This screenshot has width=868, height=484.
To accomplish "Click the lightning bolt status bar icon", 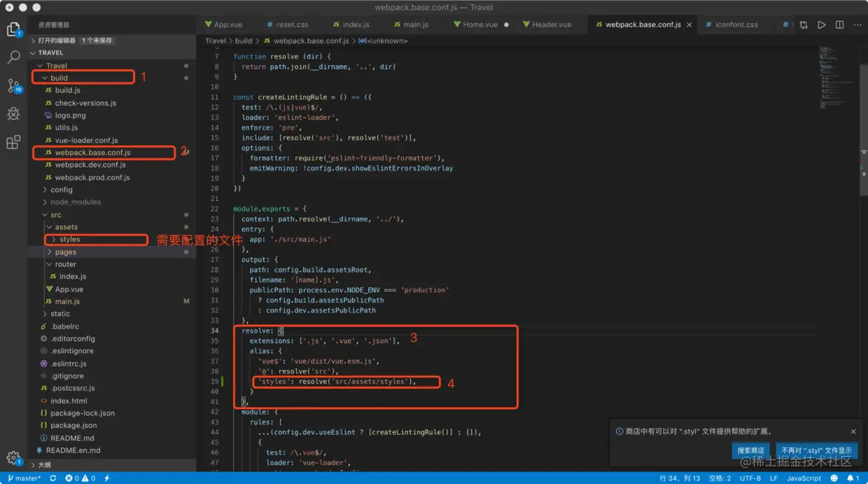I will (107, 478).
